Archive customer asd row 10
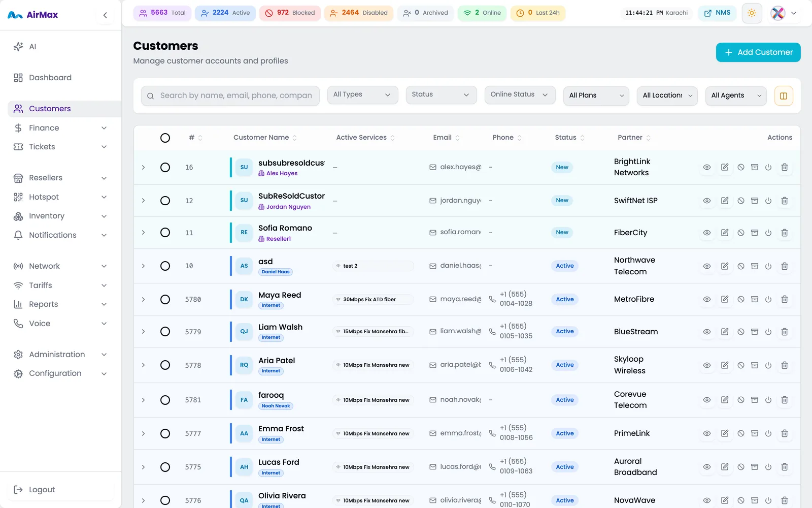This screenshot has width=812, height=508. [755, 266]
